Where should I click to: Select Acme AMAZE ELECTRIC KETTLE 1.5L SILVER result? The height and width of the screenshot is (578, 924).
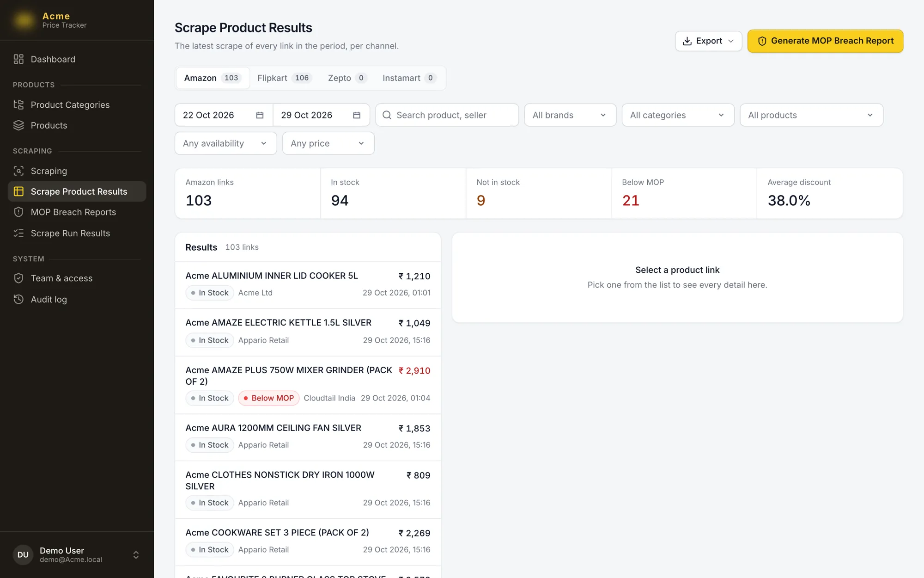pyautogui.click(x=308, y=332)
